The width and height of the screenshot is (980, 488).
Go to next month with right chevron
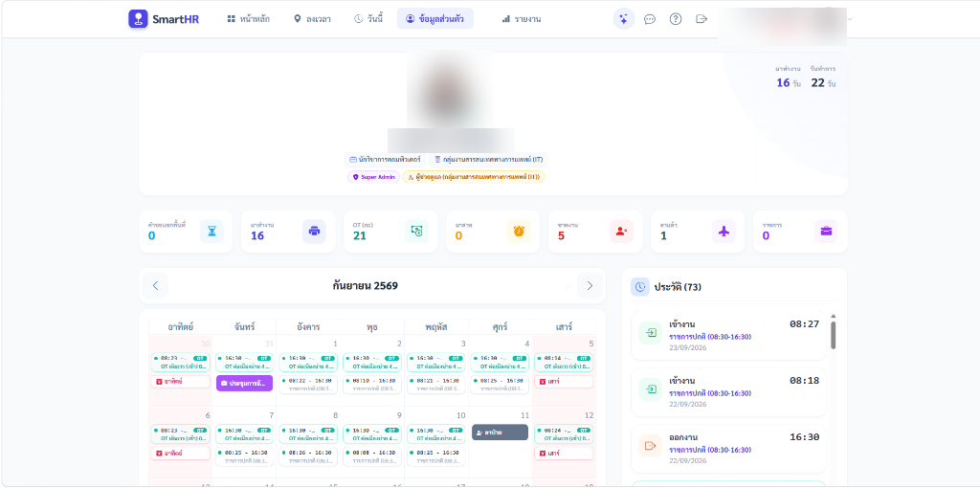click(590, 285)
